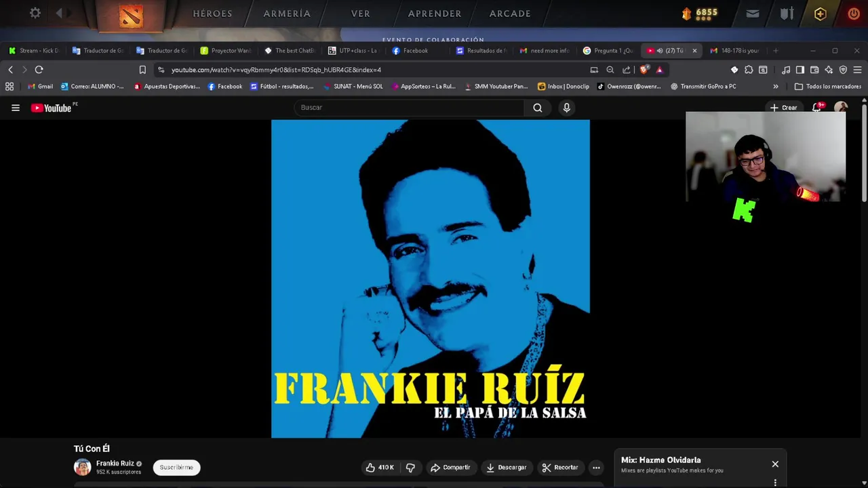Image resolution: width=868 pixels, height=488 pixels.
Task: Open the HÉROES menu in Dota
Action: [212, 14]
